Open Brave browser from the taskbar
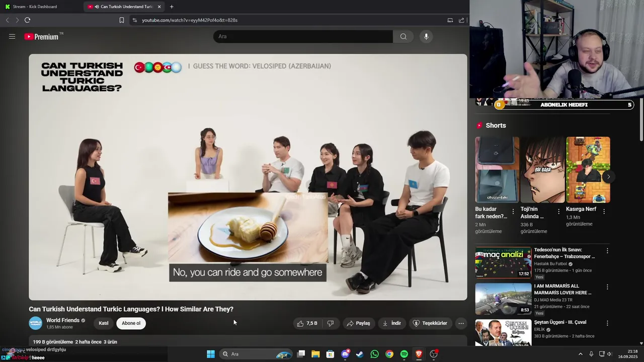This screenshot has width=644, height=362. tap(419, 354)
